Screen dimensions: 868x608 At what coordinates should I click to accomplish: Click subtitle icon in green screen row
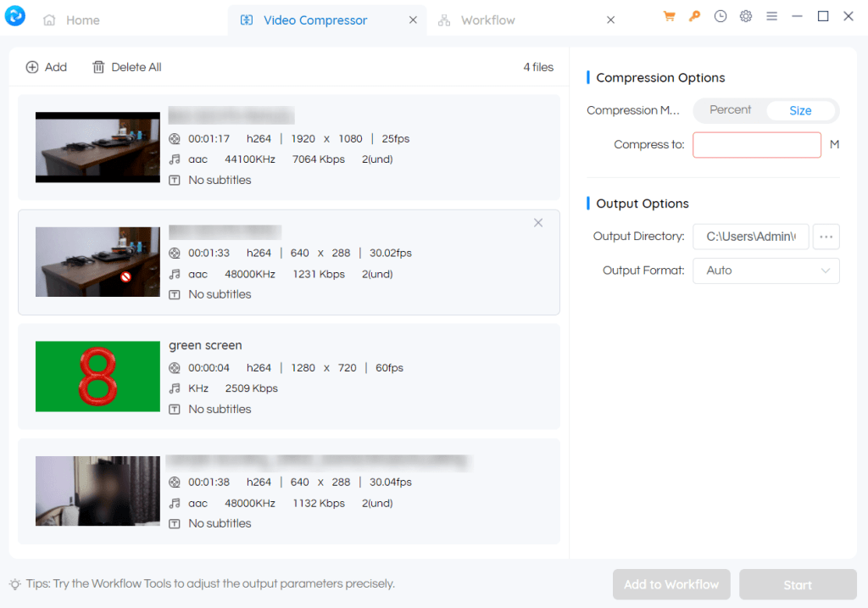tap(175, 410)
